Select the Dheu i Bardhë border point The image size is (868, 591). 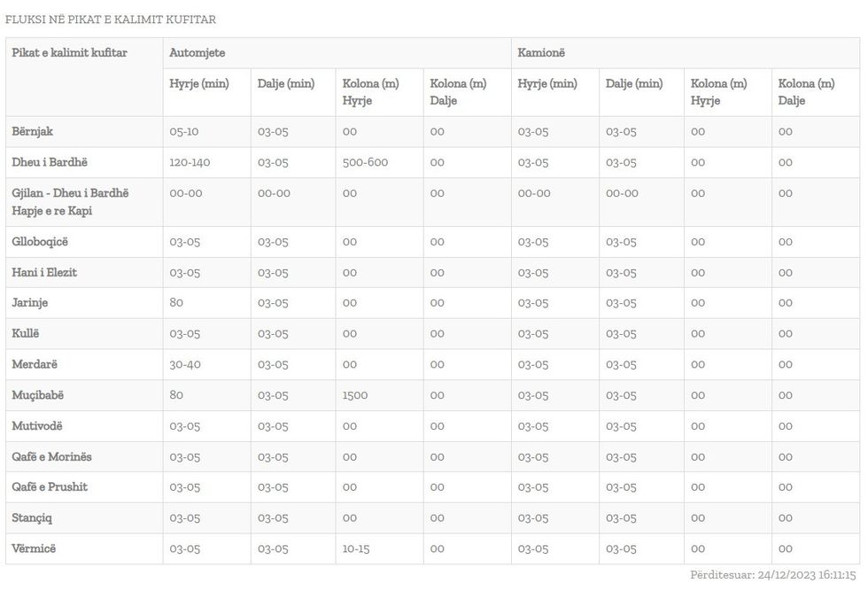[x=50, y=163]
